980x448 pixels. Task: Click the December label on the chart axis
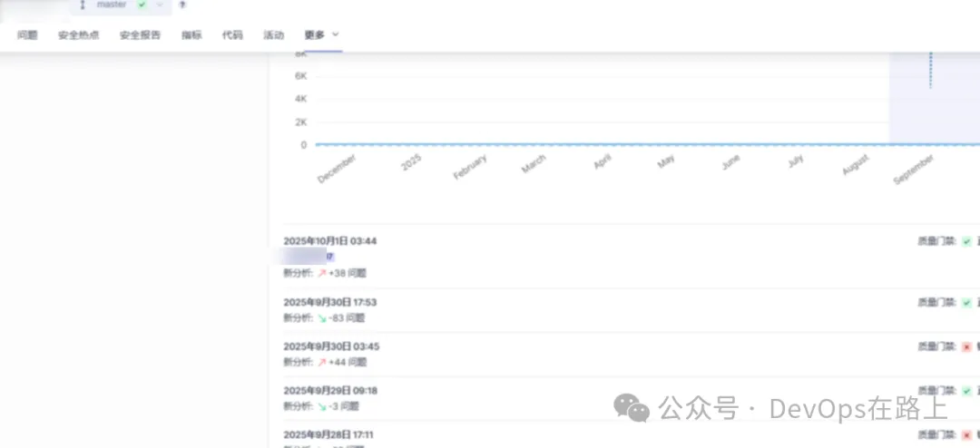(x=337, y=169)
